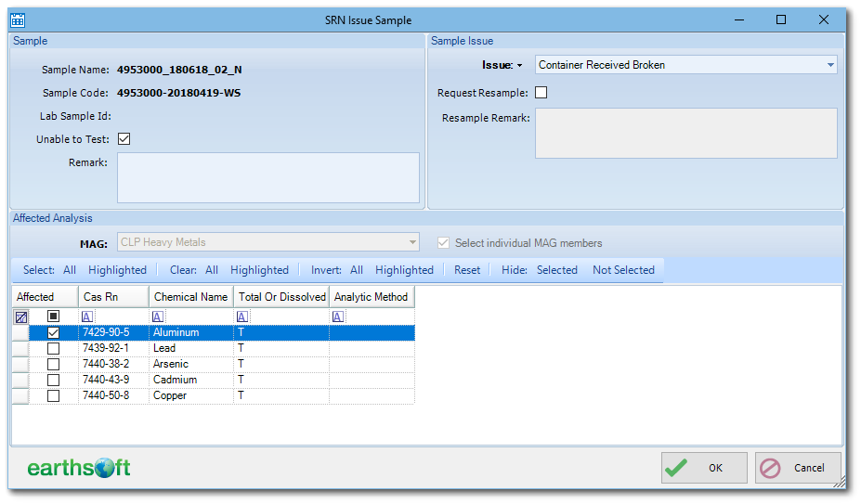Image resolution: width=861 pixels, height=504 pixels.
Task: Click the clear-filter icon in filter row
Action: coord(21,317)
